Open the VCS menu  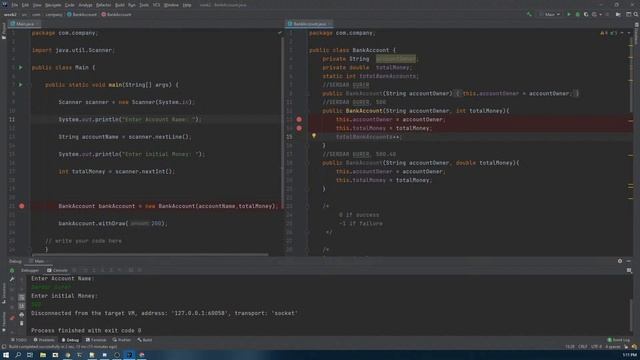click(x=156, y=5)
